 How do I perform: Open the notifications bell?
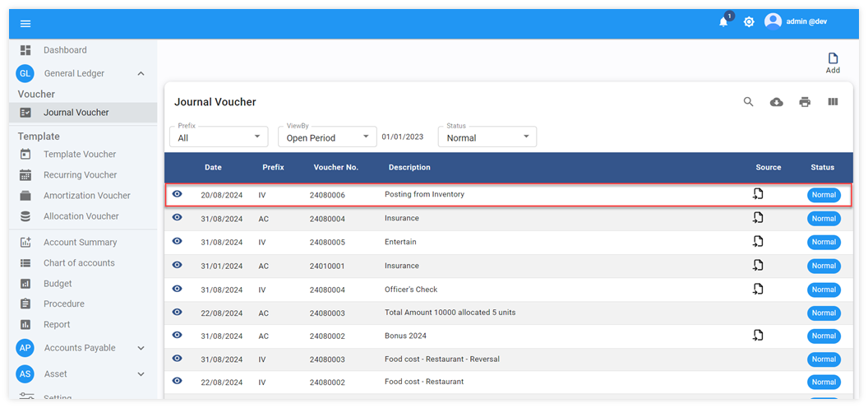coord(723,22)
